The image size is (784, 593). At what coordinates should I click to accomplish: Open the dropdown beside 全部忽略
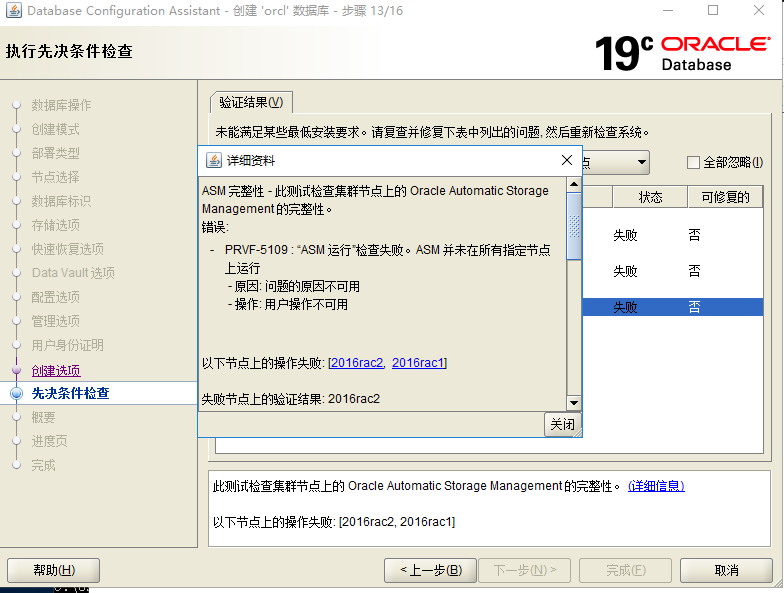tap(640, 162)
